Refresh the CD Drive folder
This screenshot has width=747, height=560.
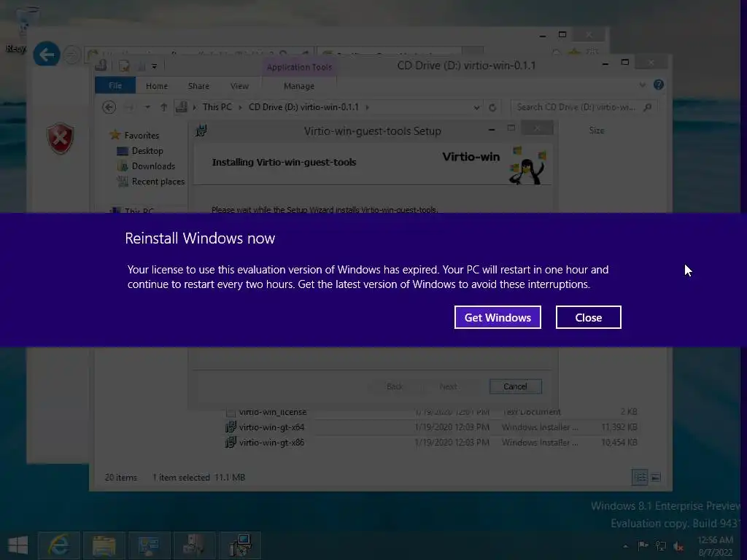tap(492, 108)
